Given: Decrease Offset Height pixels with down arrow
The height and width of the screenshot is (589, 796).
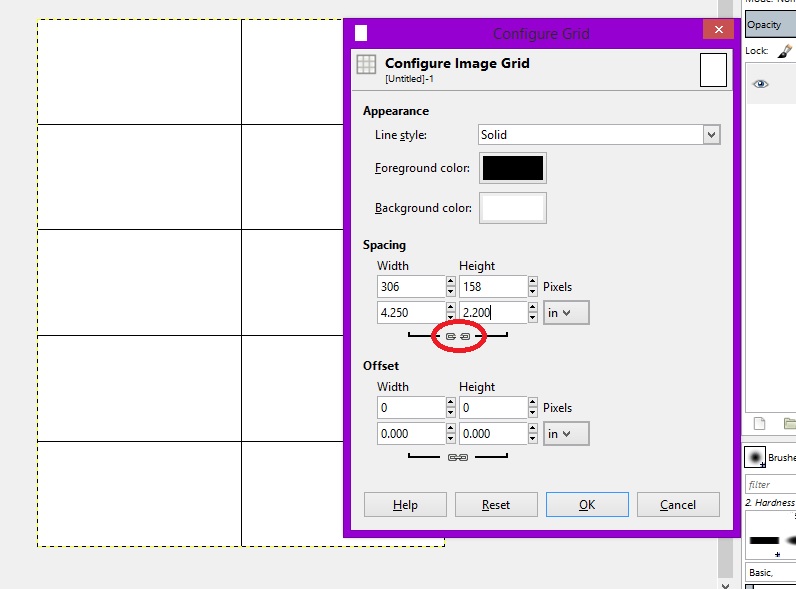Looking at the screenshot, I should pos(532,413).
